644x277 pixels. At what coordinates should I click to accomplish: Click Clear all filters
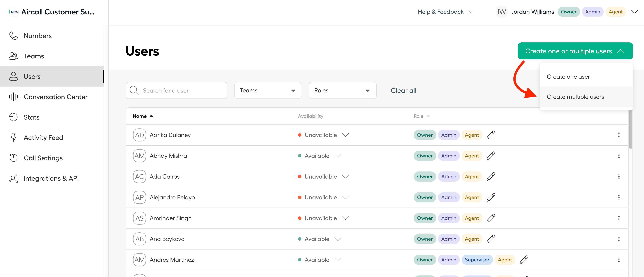403,91
